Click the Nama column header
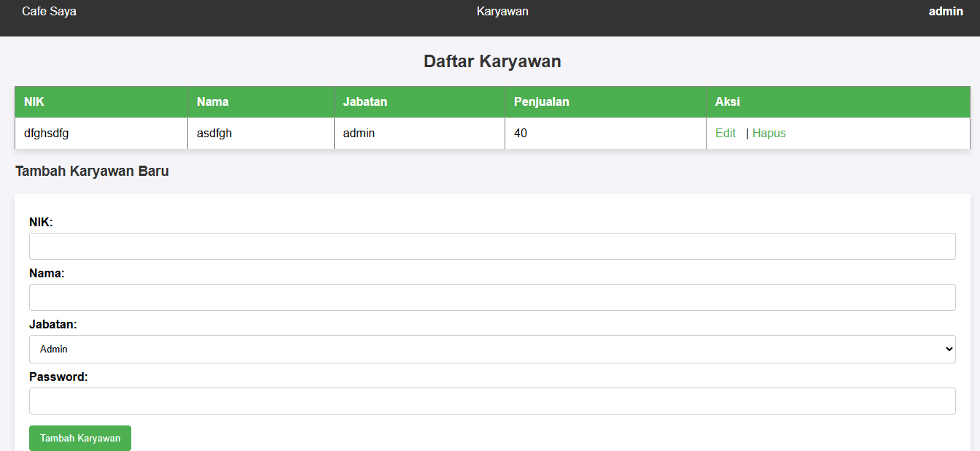 pos(213,102)
